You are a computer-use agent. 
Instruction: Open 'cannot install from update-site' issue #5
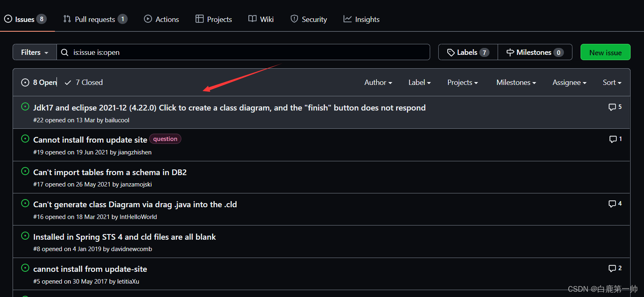[90, 269]
